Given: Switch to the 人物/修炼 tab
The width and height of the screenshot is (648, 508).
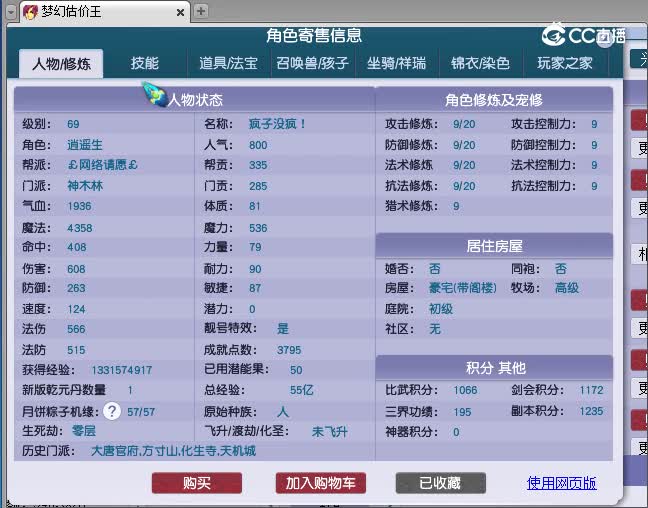Looking at the screenshot, I should [61, 64].
